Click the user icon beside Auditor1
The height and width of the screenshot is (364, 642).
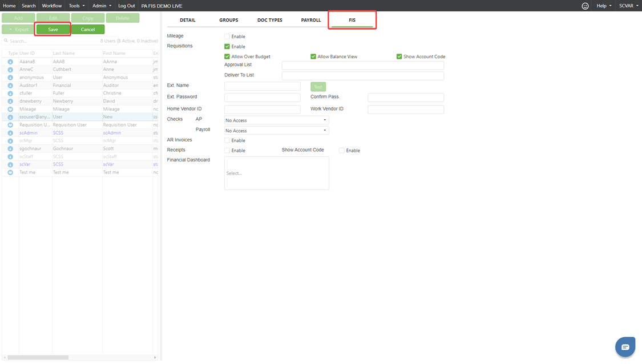(x=10, y=86)
